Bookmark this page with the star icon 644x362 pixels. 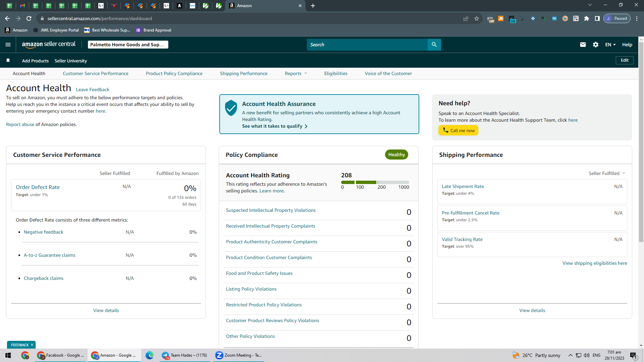[x=477, y=18]
